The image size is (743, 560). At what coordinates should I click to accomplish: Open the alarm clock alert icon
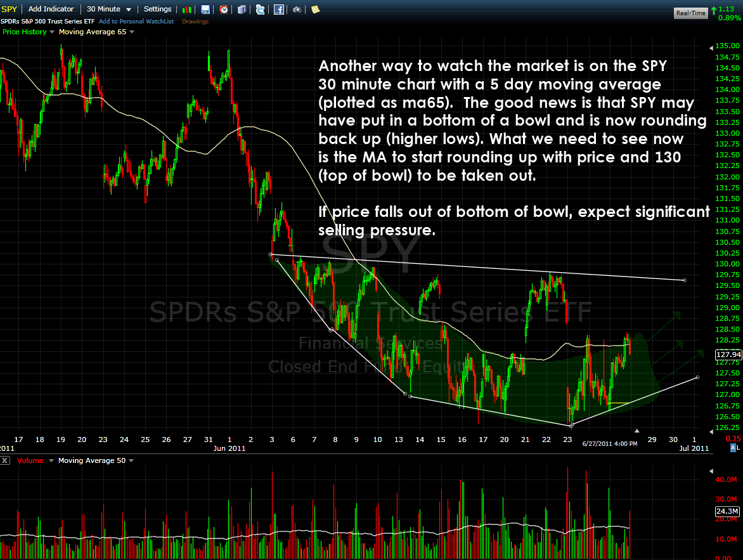pyautogui.click(x=224, y=10)
